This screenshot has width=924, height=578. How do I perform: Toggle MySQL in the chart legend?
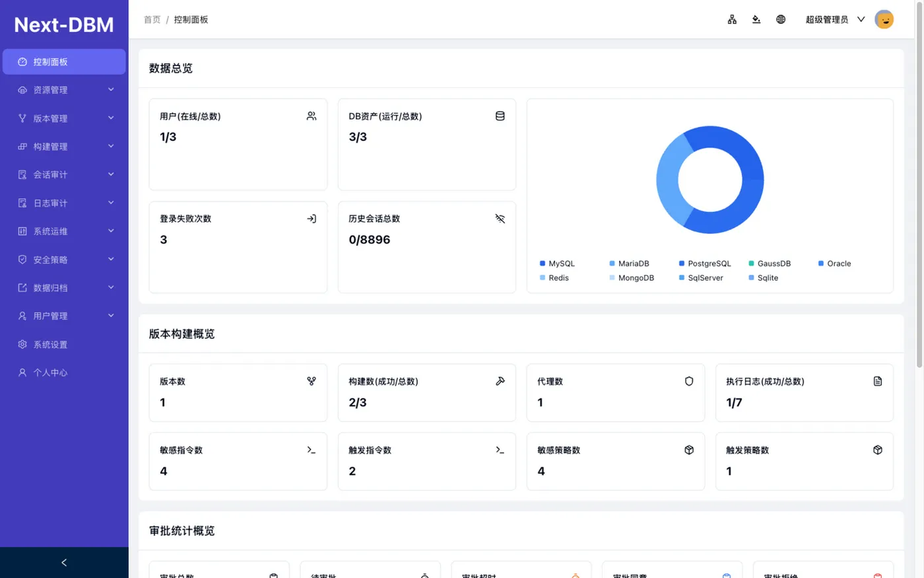point(557,264)
